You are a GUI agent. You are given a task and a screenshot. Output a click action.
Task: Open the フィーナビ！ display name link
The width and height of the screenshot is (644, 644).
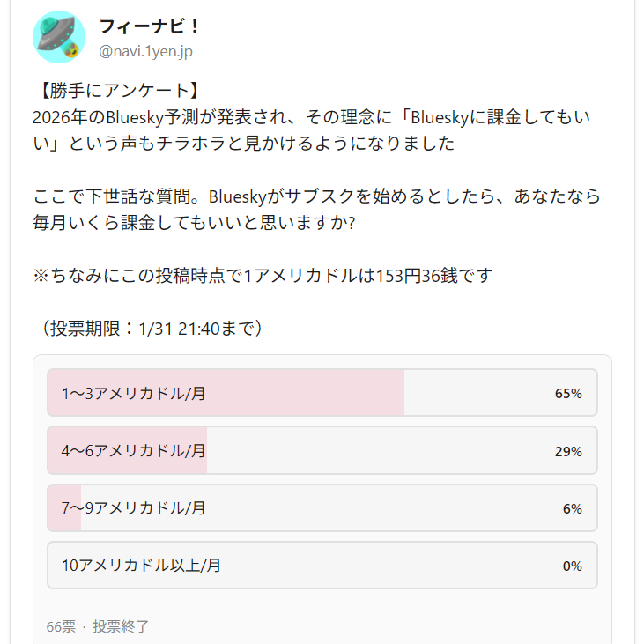pyautogui.click(x=151, y=26)
